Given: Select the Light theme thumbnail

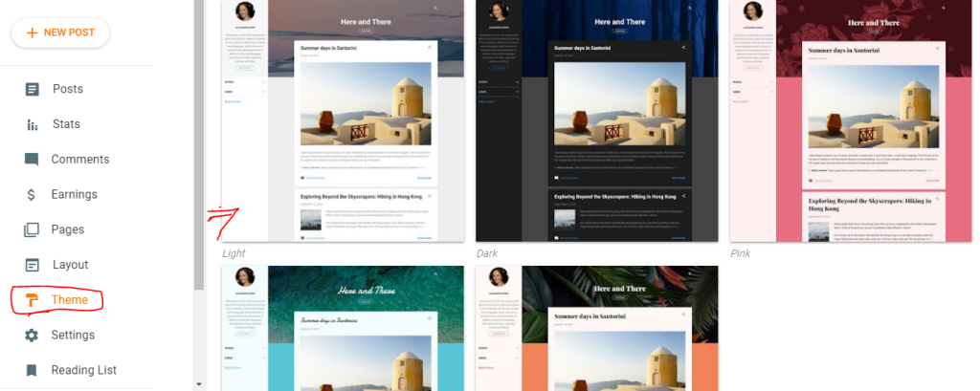Looking at the screenshot, I should pyautogui.click(x=343, y=120).
